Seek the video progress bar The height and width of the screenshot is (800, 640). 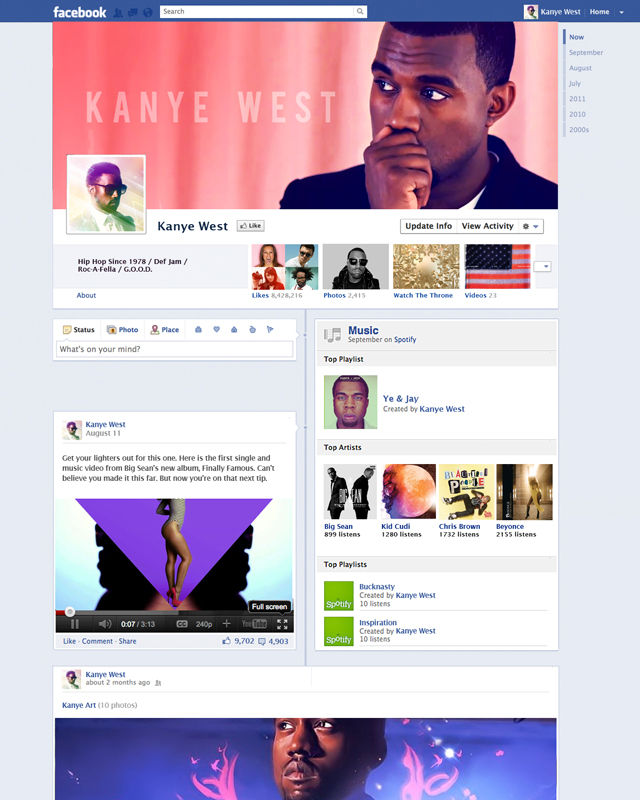[x=175, y=612]
